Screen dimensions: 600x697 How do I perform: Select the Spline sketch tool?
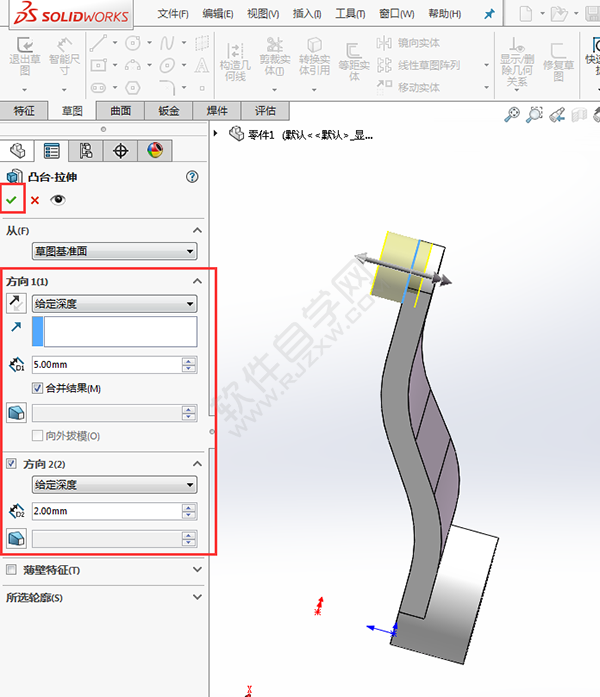(167, 43)
